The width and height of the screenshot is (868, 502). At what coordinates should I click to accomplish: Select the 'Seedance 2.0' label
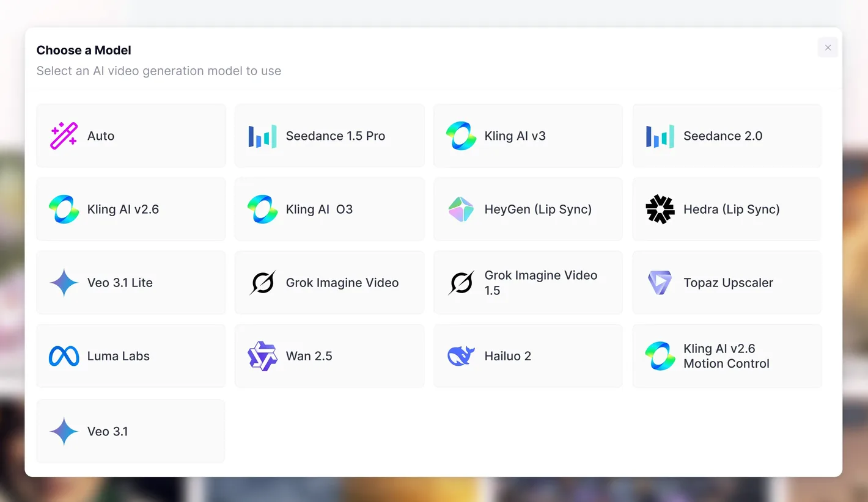point(723,136)
